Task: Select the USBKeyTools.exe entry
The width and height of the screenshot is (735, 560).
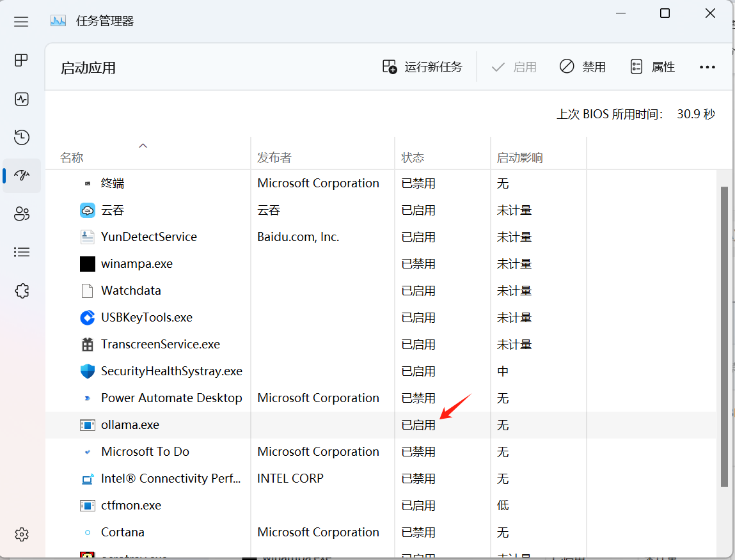Action: pyautogui.click(x=146, y=318)
